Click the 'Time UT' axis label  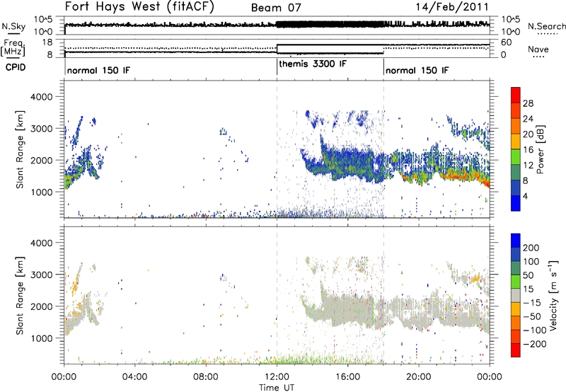(x=277, y=388)
